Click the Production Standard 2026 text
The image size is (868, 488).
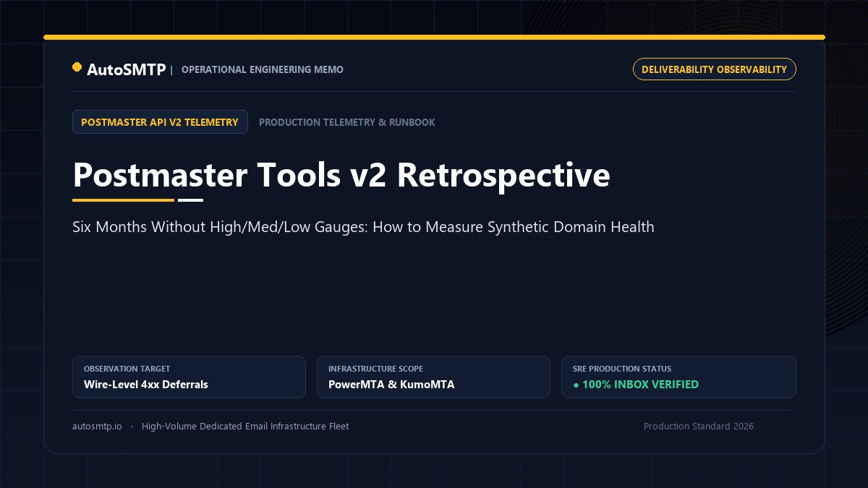click(699, 427)
